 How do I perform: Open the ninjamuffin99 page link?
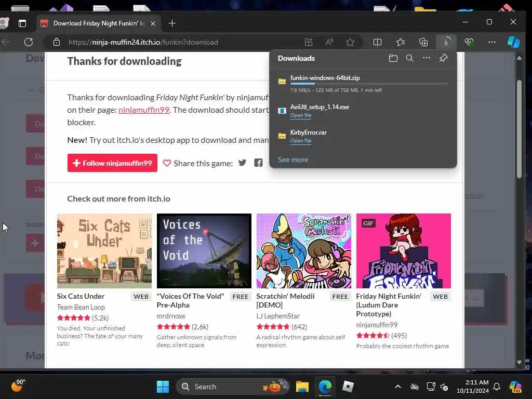click(144, 110)
